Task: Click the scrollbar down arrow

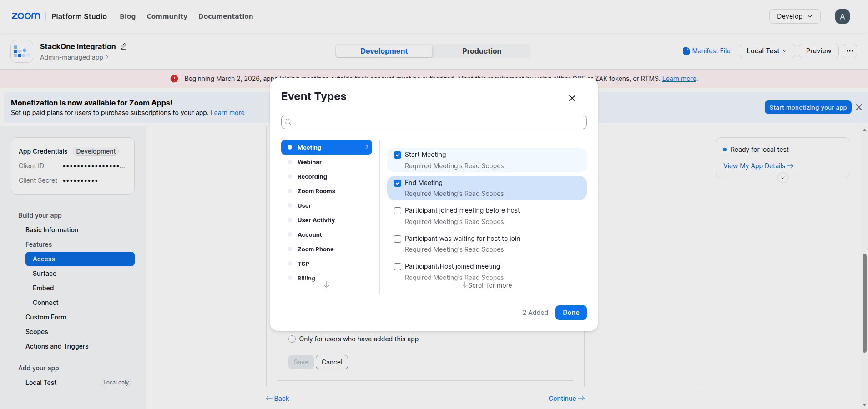Action: [864, 404]
